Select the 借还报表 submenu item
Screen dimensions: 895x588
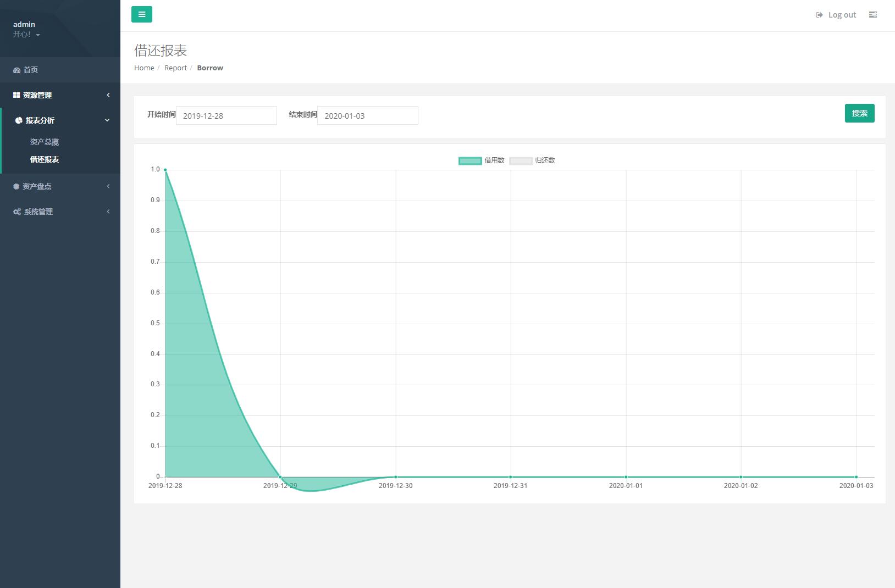[x=45, y=159]
